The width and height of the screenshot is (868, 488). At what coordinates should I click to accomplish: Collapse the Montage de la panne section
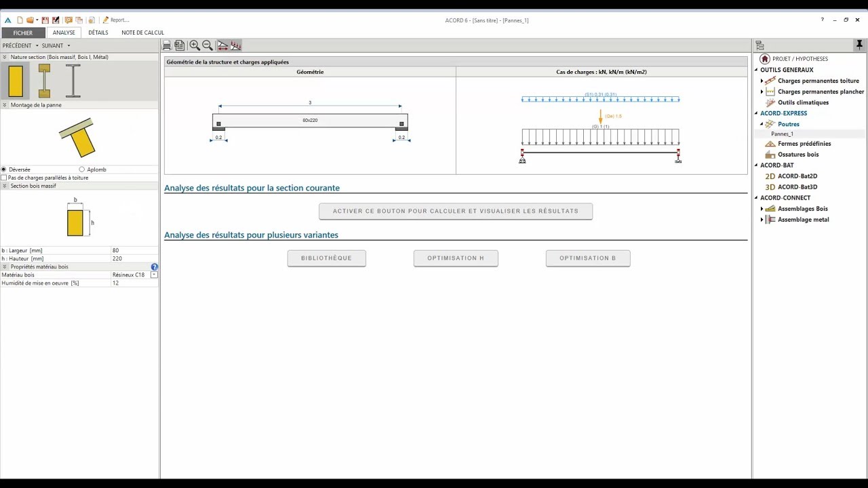click(5, 105)
